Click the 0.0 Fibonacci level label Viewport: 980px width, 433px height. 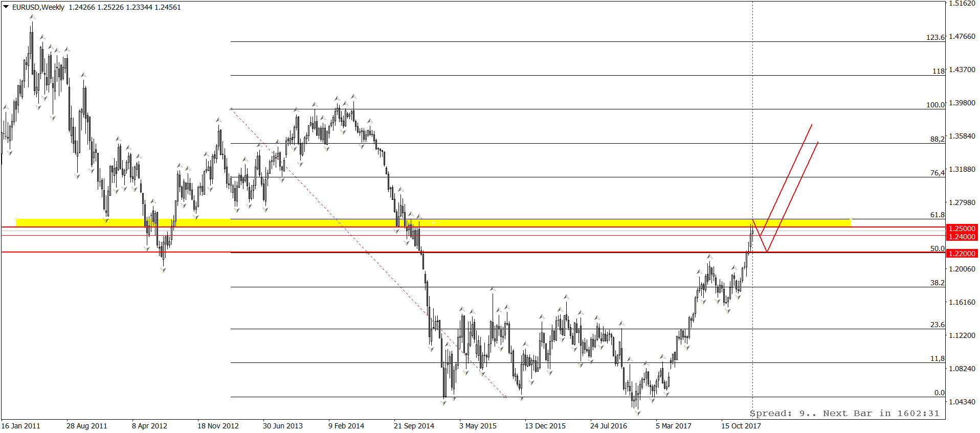940,393
